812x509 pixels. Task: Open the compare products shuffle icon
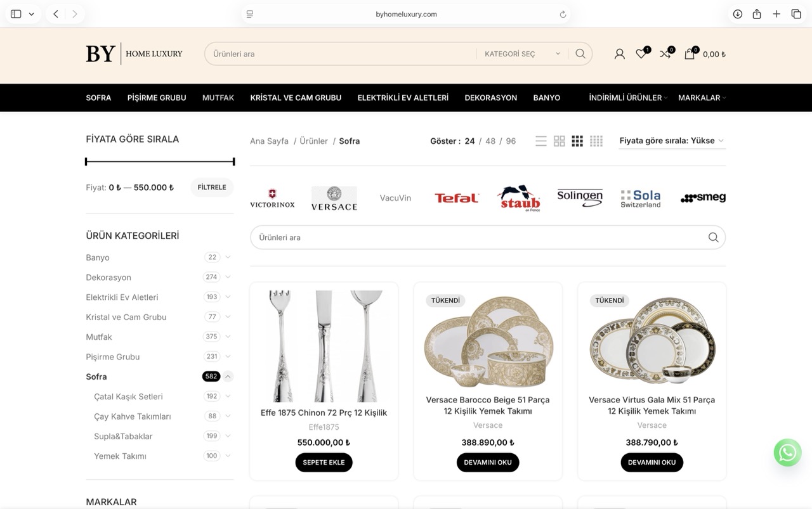tap(665, 54)
